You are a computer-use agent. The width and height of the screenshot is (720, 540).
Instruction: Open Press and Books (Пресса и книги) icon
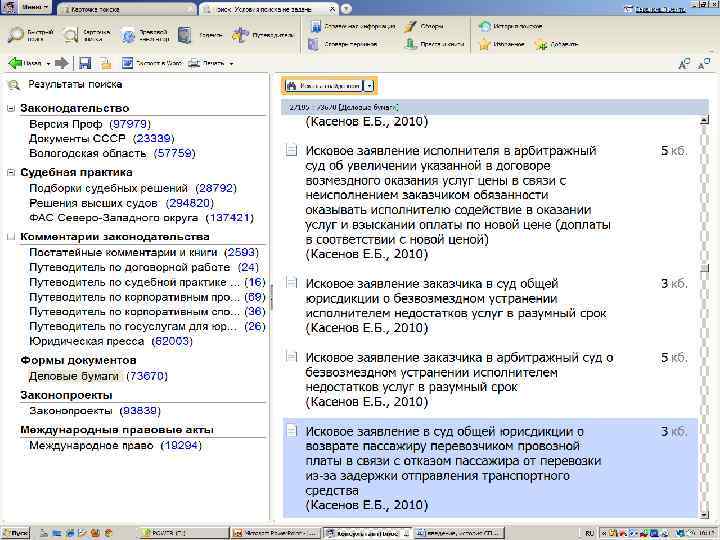point(411,44)
